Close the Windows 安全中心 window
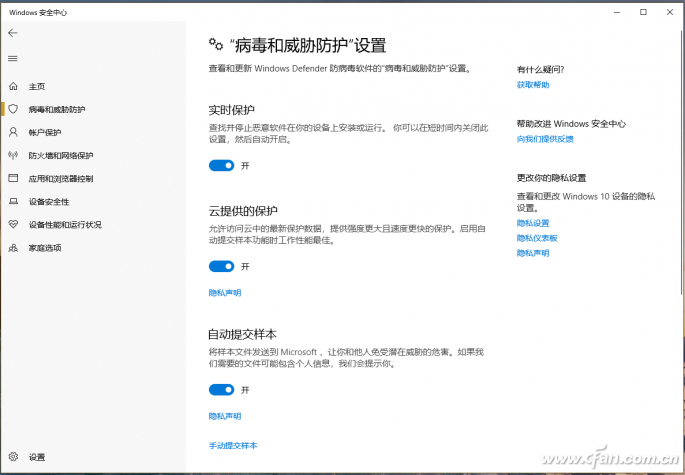The width and height of the screenshot is (685, 475). (670, 12)
